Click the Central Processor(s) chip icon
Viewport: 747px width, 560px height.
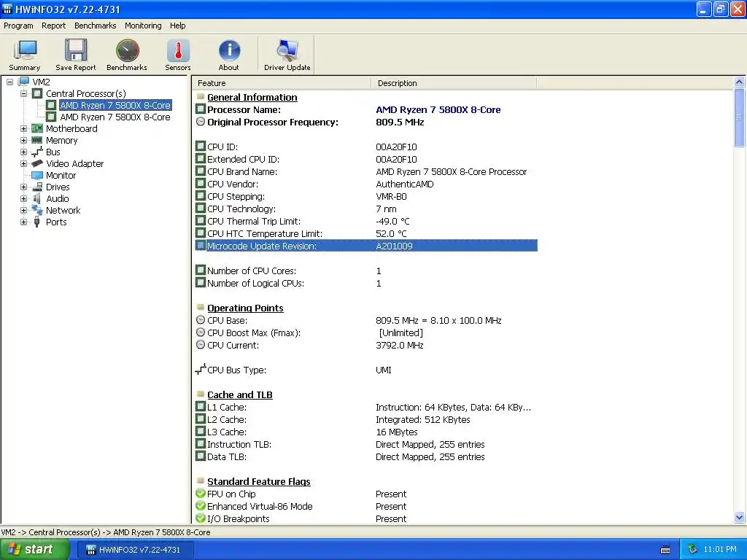click(x=37, y=94)
